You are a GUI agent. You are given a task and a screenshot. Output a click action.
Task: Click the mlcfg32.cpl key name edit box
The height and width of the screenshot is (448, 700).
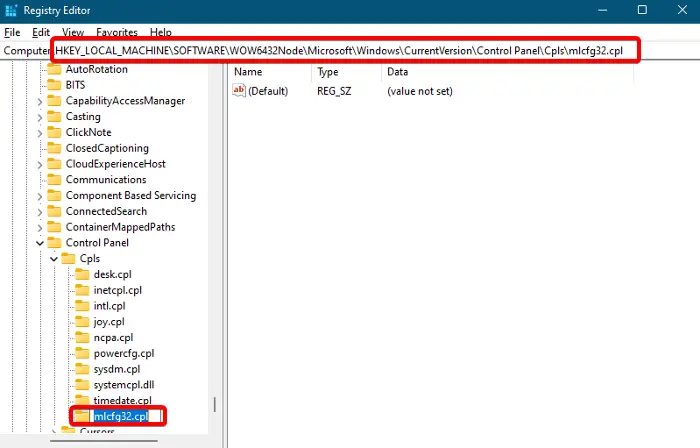click(x=127, y=416)
